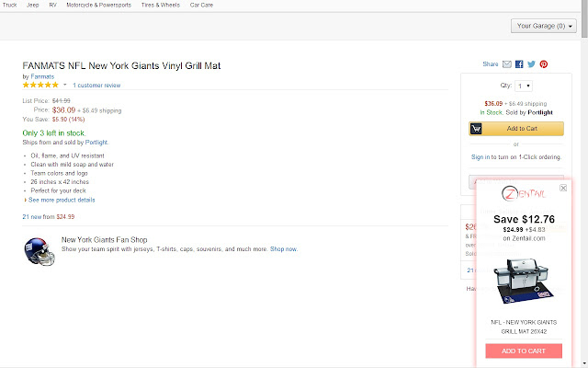
Task: Open Motorcycle & Powersports menu
Action: click(98, 5)
